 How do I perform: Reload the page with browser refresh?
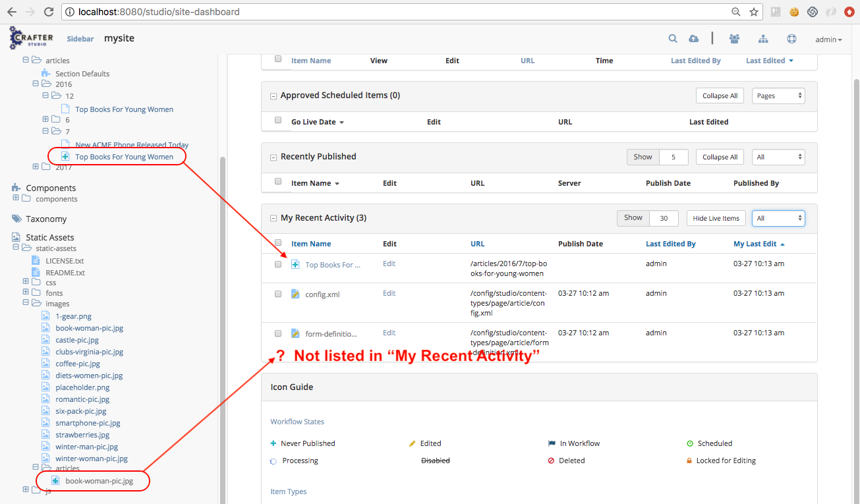tap(48, 12)
